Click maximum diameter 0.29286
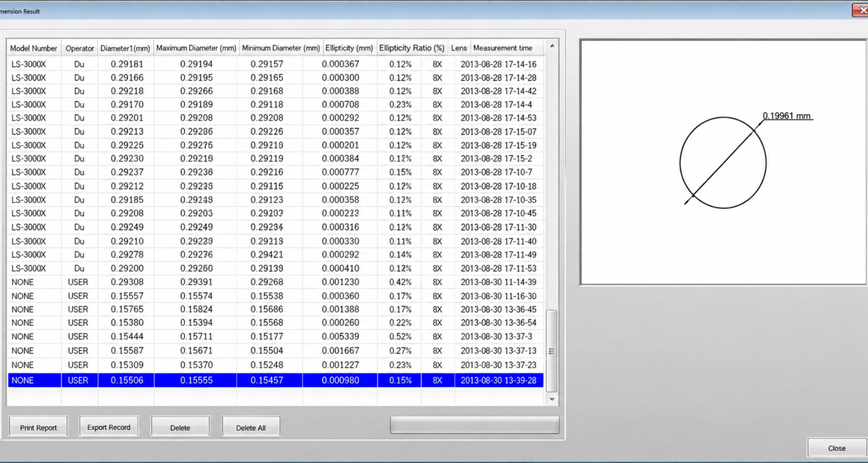The image size is (868, 463). pyautogui.click(x=196, y=131)
